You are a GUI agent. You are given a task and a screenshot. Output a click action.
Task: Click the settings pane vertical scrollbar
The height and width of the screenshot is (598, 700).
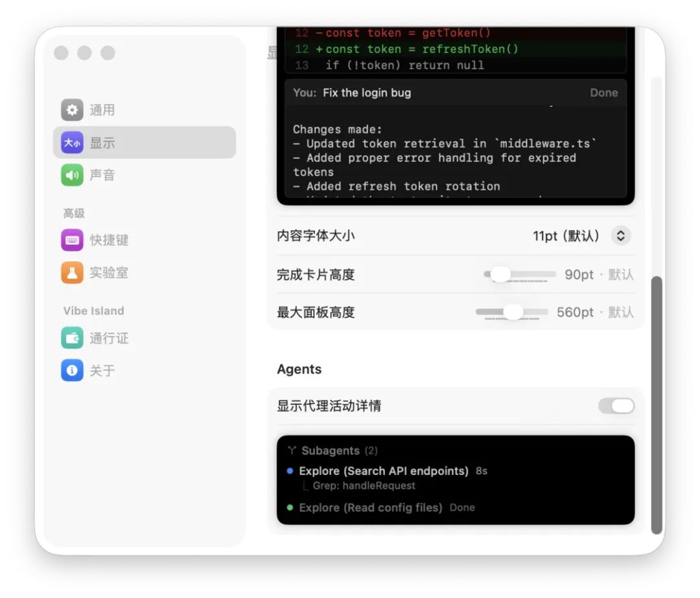(656, 405)
